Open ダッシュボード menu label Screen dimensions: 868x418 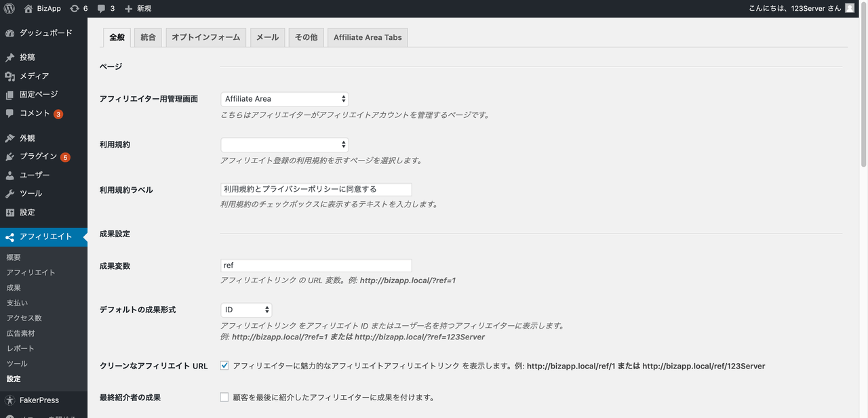point(46,33)
